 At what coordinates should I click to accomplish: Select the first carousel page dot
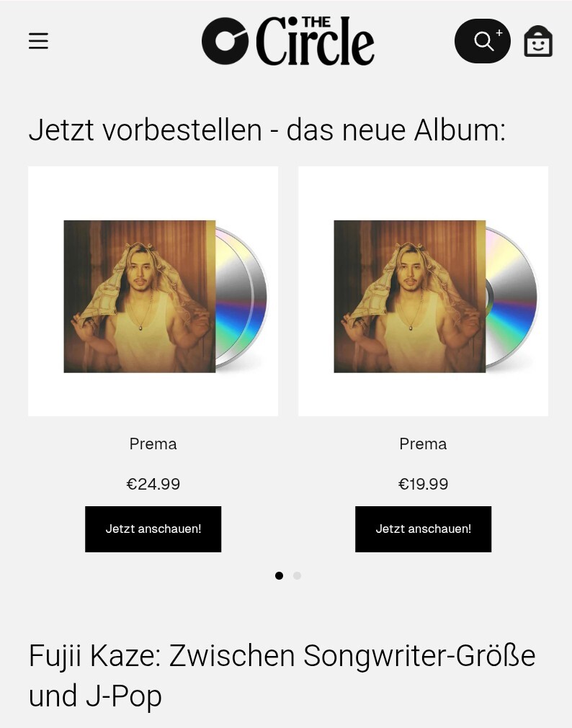(279, 576)
